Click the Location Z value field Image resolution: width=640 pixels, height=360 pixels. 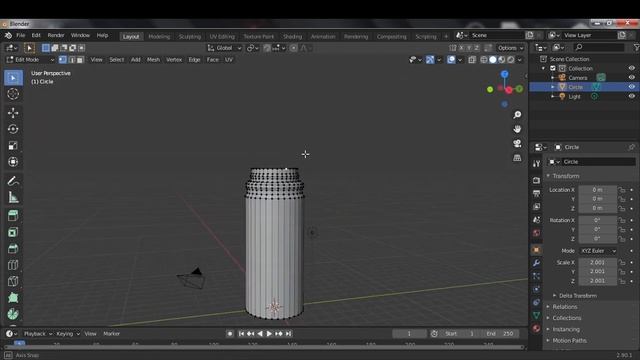(598, 208)
